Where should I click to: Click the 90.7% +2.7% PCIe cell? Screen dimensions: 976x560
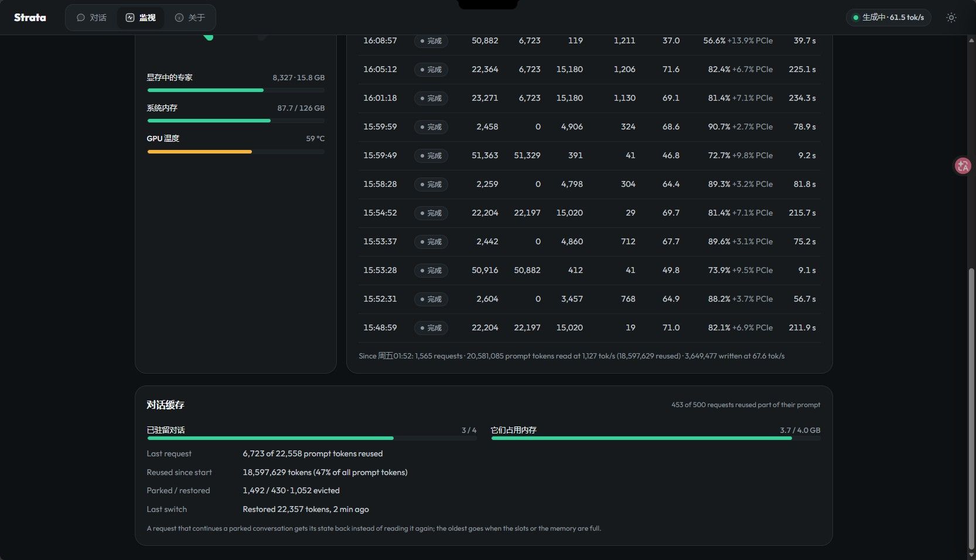[x=740, y=127]
